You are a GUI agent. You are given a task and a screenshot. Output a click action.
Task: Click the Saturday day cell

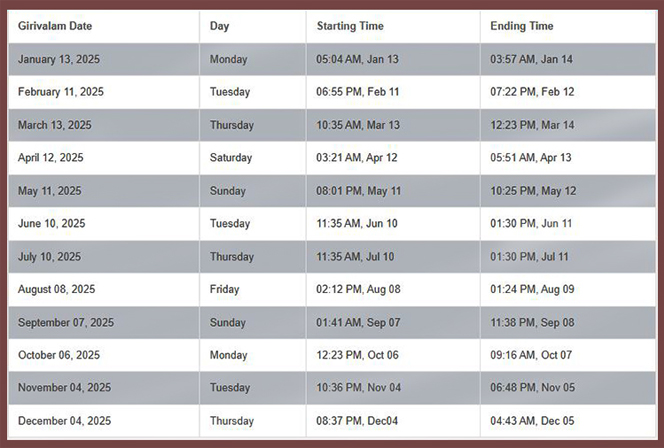point(231,158)
